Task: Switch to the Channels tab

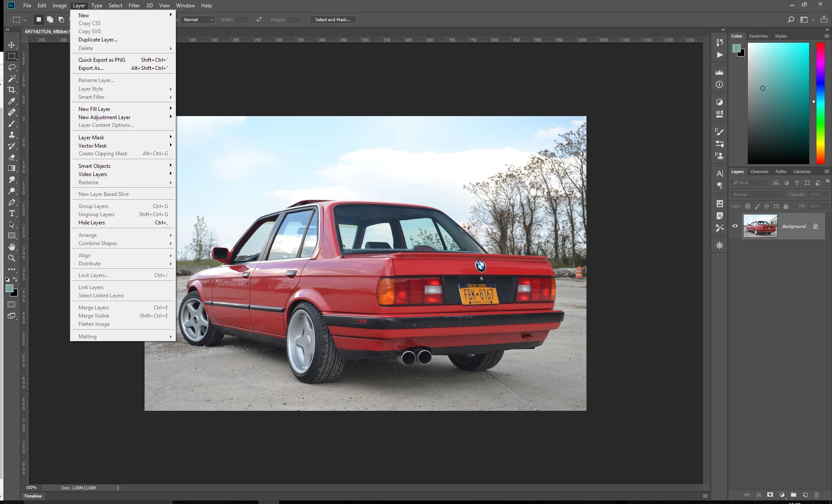Action: tap(759, 171)
